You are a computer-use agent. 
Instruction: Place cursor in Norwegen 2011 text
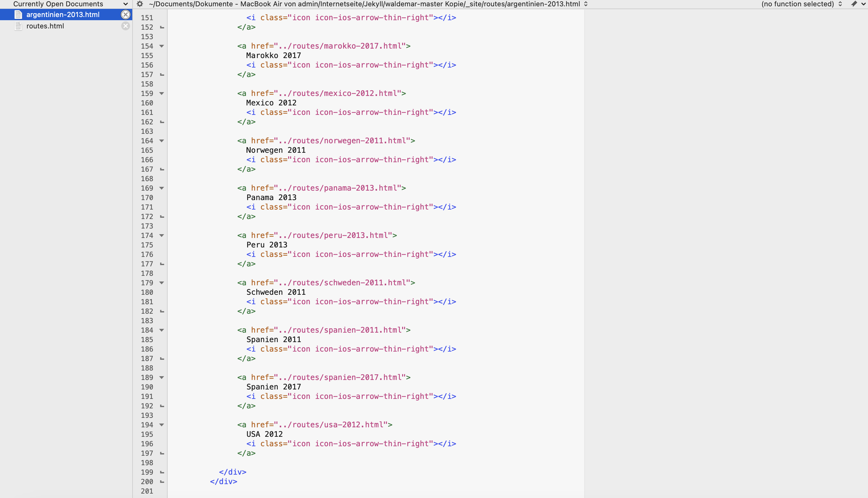point(276,150)
